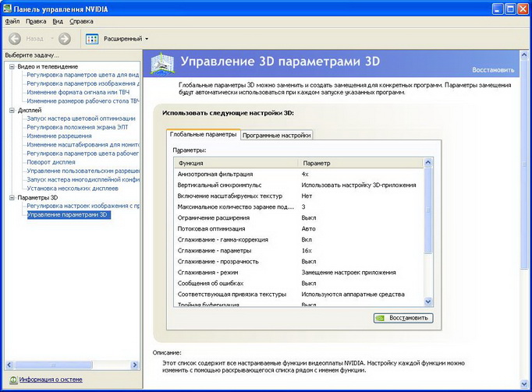Viewport: 532px width, 392px height.
Task: Collapse the Параметры 3D tree node
Action: click(x=12, y=197)
